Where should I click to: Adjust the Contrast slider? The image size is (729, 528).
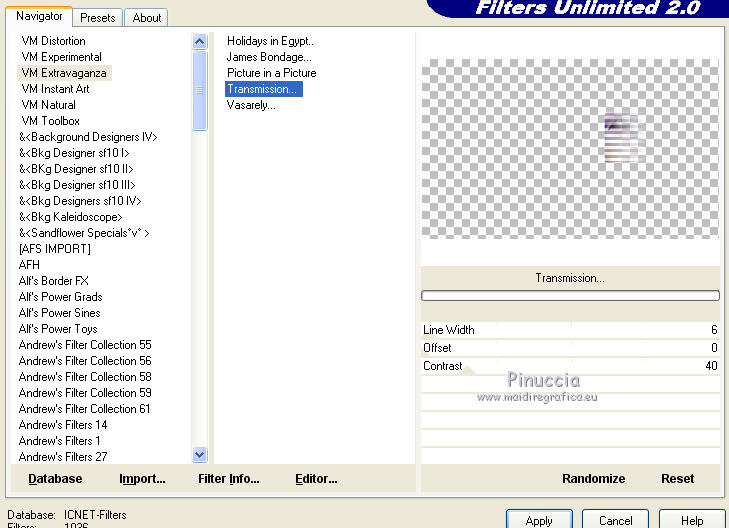click(570, 366)
